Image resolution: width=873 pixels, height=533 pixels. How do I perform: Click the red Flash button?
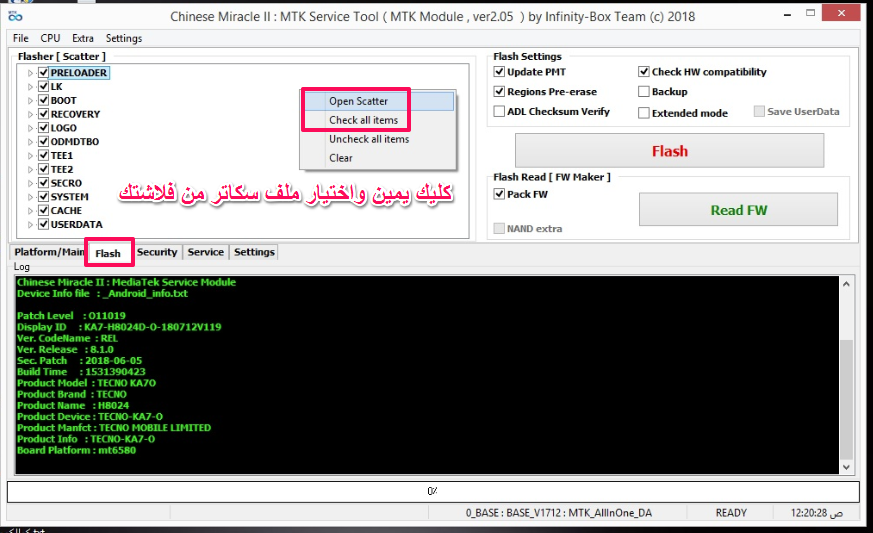click(x=669, y=151)
